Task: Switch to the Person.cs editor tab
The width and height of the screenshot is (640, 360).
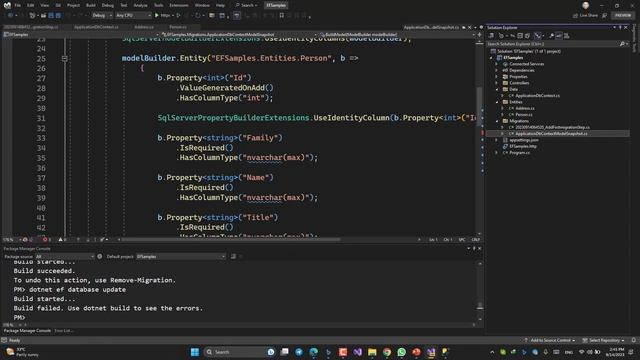Action: [x=178, y=27]
